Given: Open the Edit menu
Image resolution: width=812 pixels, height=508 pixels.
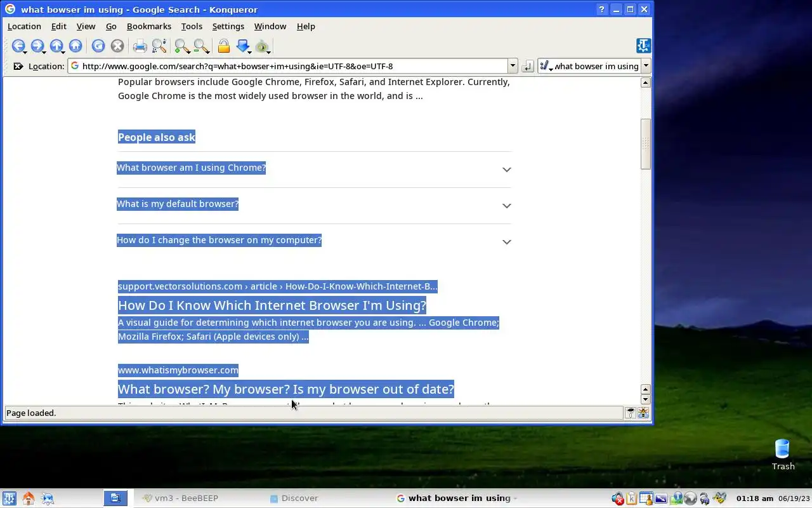Looking at the screenshot, I should (x=59, y=26).
